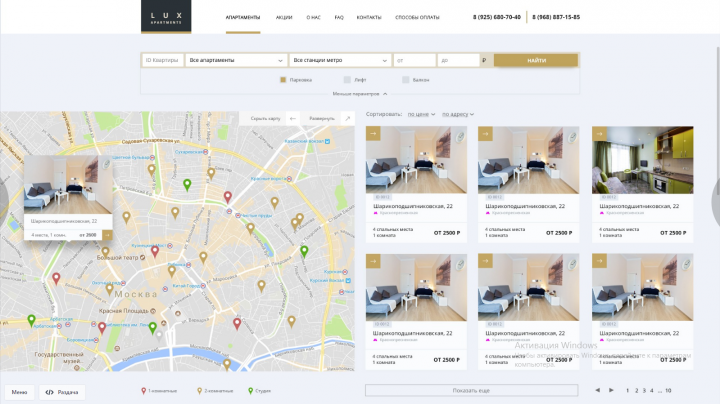The image size is (720, 404).
Task: Toggle the Балкон checkbox
Action: click(405, 80)
